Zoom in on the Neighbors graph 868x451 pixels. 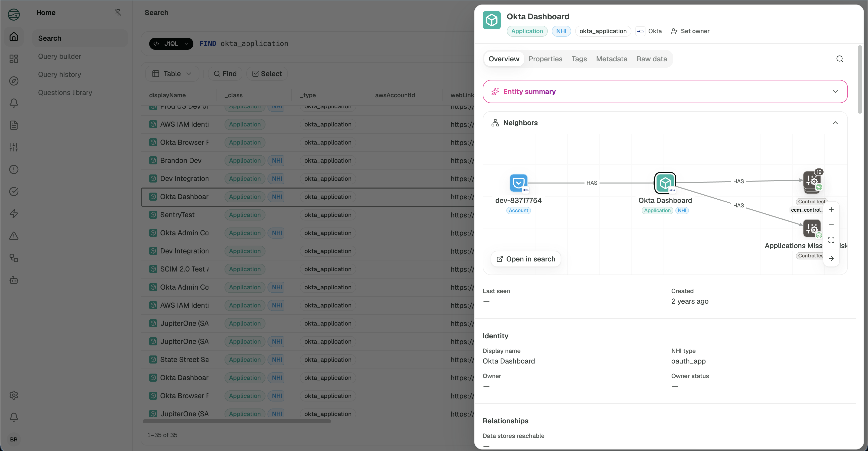point(831,210)
